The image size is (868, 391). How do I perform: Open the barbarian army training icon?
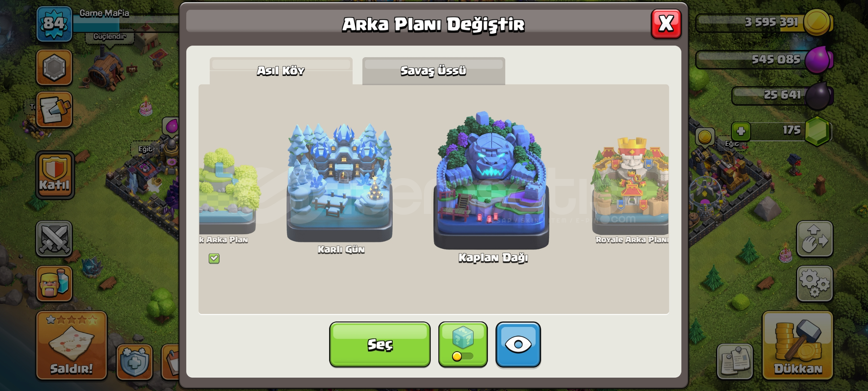tap(54, 283)
